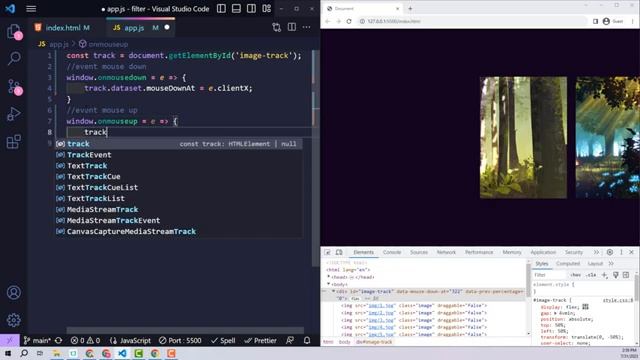Choose 'TextTrackList' suggestion
The image size is (640, 360).
click(x=179, y=198)
